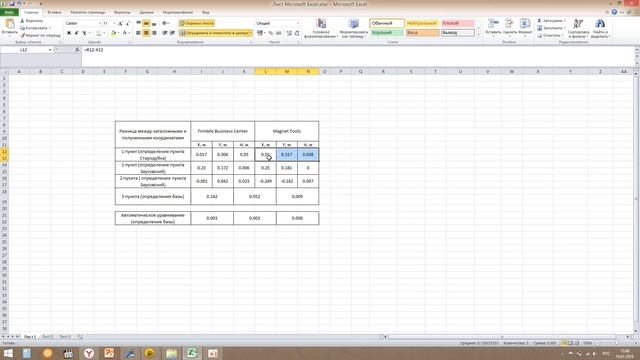This screenshot has width=640, height=360.
Task: Open the Разметка страницы tab
Action: [x=87, y=12]
